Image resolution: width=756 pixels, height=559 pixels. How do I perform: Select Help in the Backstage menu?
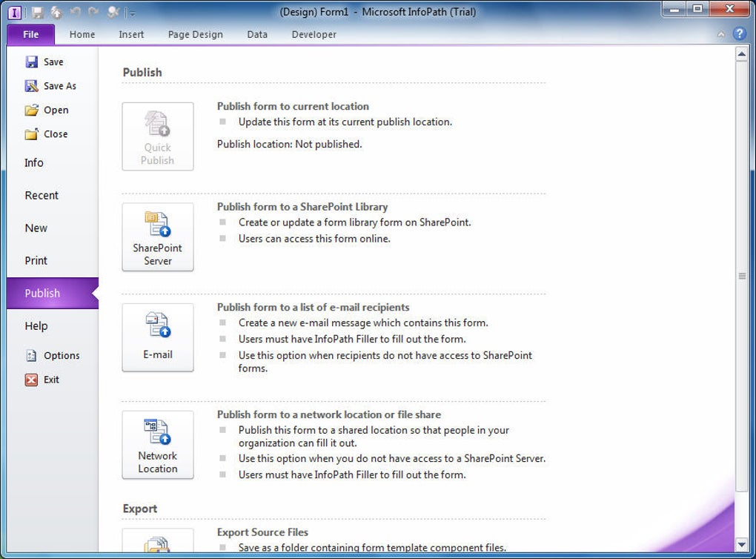pyautogui.click(x=53, y=325)
